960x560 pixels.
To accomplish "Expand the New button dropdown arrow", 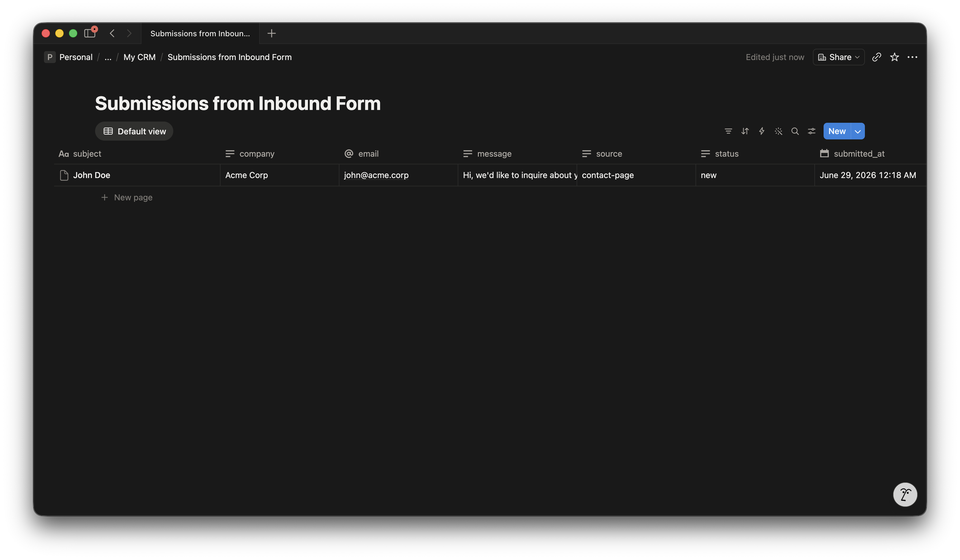I will pos(857,131).
